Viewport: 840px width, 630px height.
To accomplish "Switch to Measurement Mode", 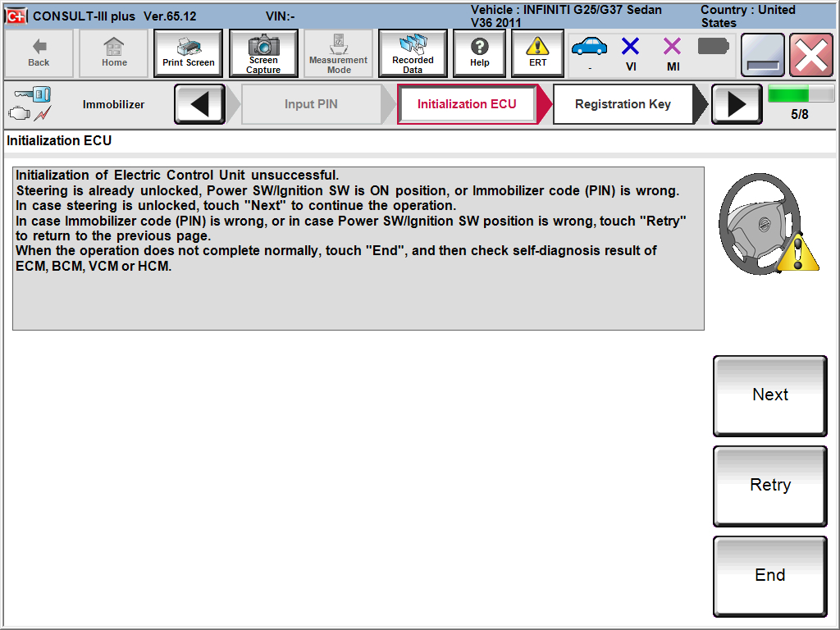I will point(338,53).
